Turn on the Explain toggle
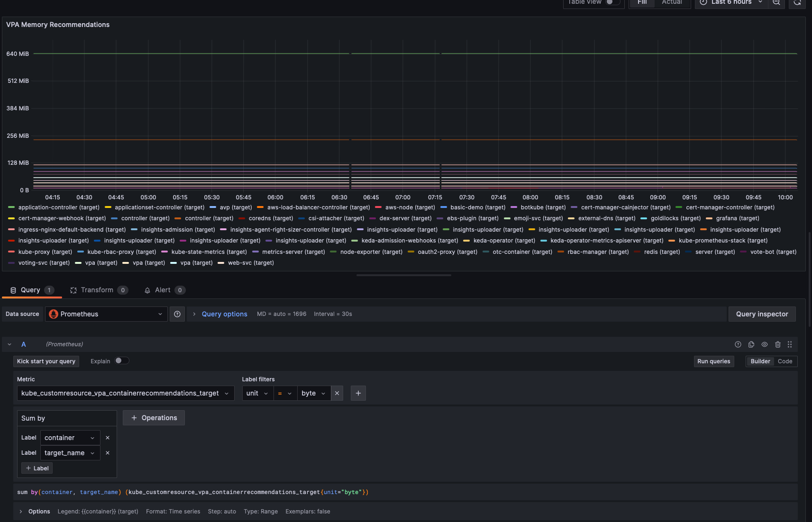This screenshot has width=812, height=522. click(x=122, y=360)
